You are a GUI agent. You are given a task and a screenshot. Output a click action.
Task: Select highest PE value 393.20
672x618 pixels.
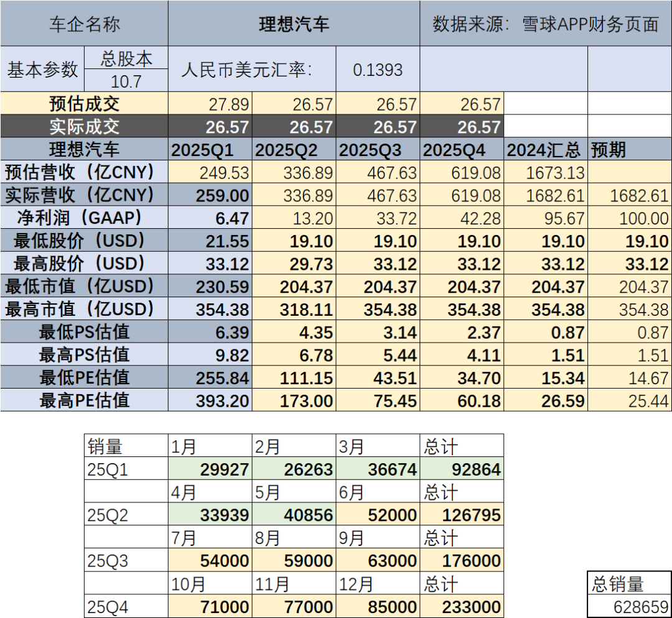[210, 400]
